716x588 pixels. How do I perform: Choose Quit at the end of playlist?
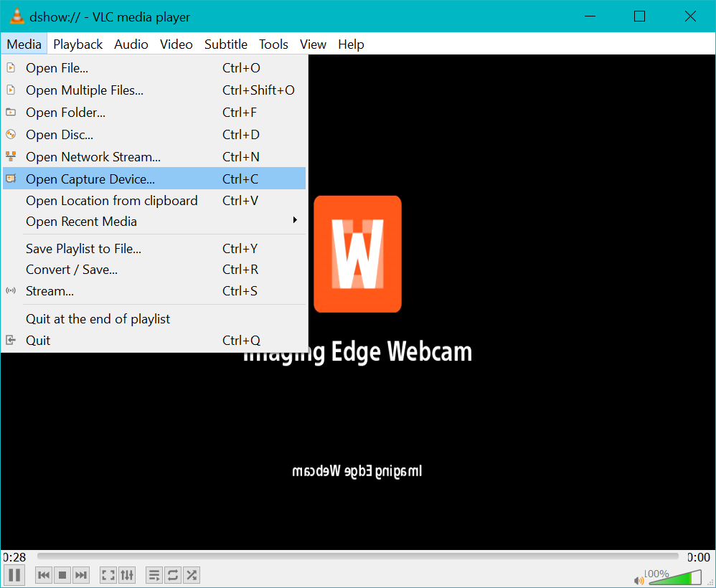point(97,318)
